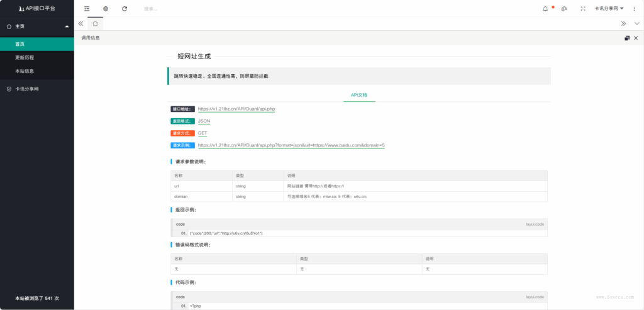Collapse the 主页 sidebar menu
Viewport: 644px width, 310px height.
[37, 26]
